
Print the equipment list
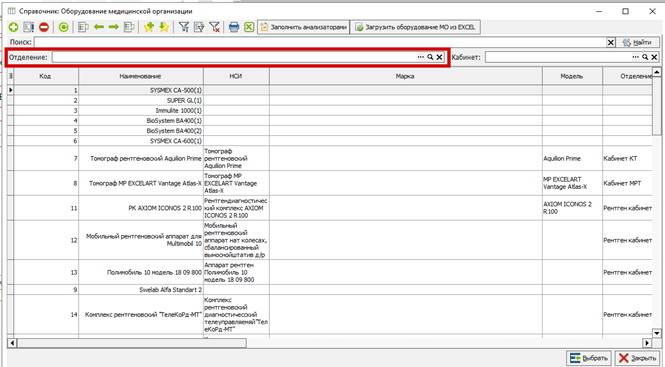234,28
